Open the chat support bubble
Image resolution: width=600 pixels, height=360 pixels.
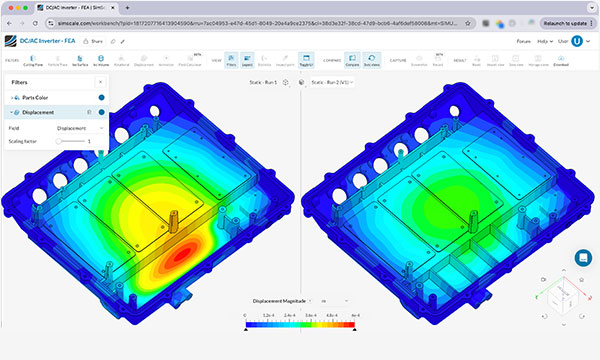click(583, 257)
